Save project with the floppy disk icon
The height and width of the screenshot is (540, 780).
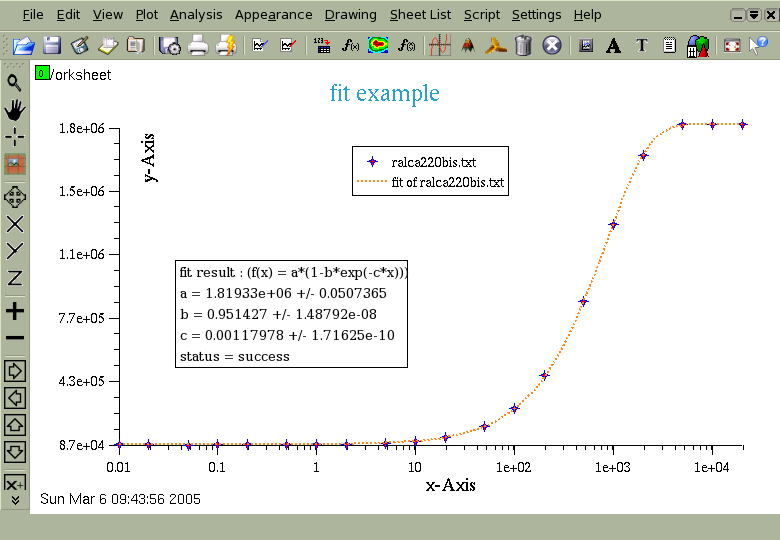(x=52, y=46)
